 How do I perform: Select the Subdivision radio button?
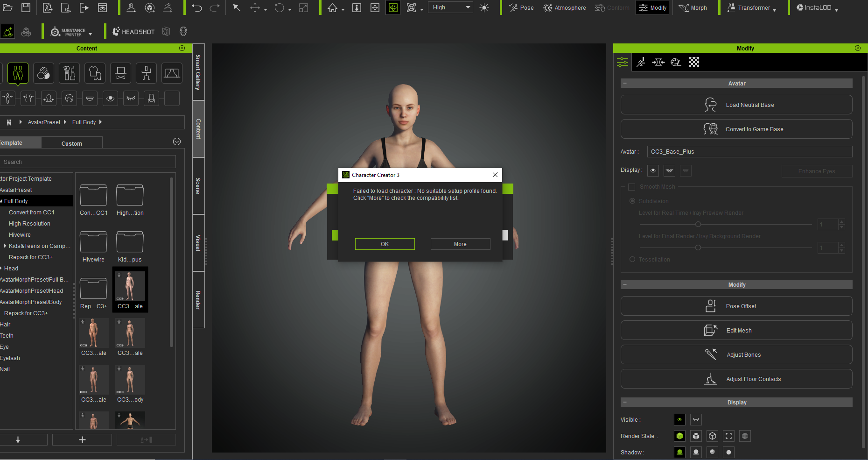(x=632, y=201)
